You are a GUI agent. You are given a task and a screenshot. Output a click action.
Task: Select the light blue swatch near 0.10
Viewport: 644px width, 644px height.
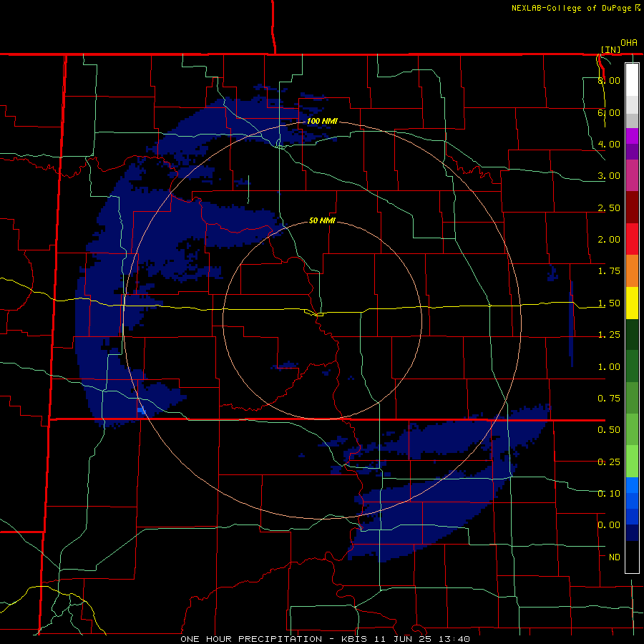pyautogui.click(x=632, y=485)
